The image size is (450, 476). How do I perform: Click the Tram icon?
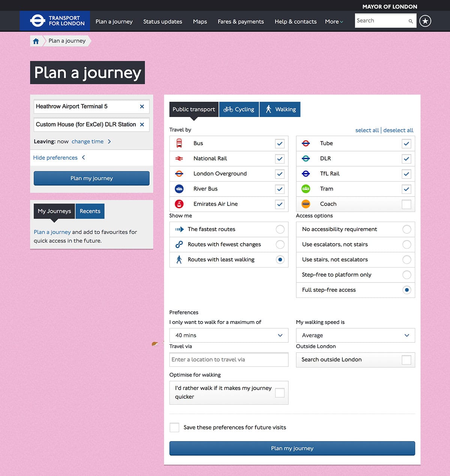tap(306, 189)
